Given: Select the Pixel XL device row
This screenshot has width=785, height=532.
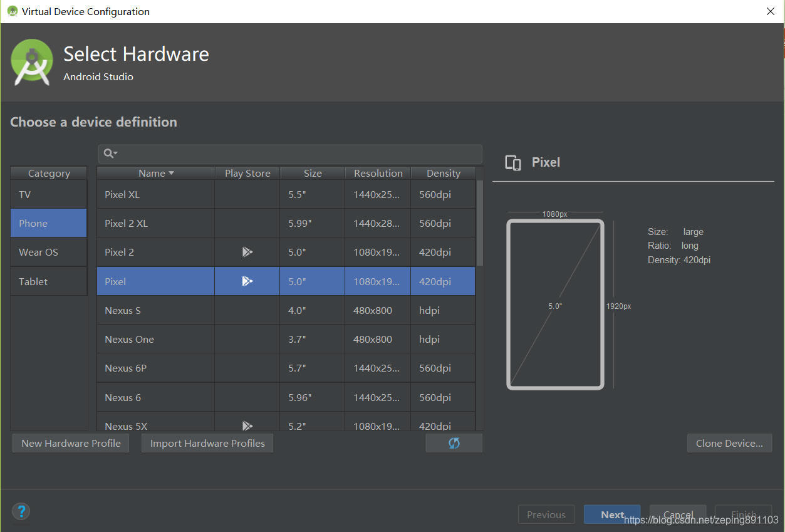Looking at the screenshot, I should pyautogui.click(x=286, y=194).
